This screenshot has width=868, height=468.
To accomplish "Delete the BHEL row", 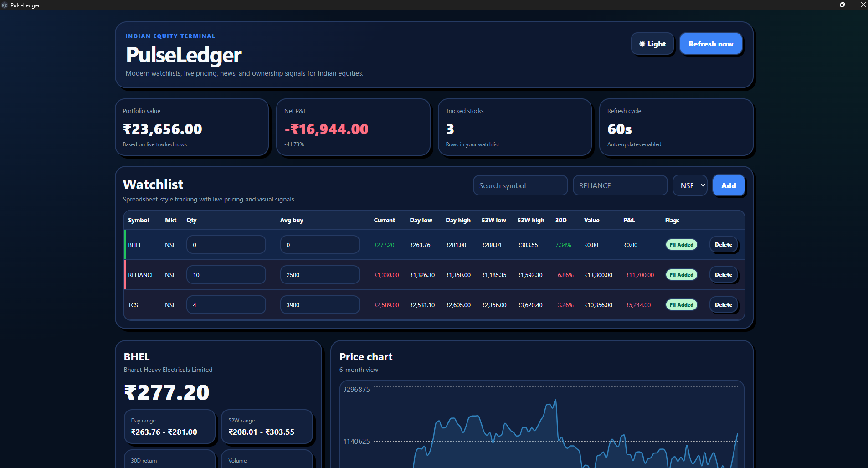I will pos(723,245).
